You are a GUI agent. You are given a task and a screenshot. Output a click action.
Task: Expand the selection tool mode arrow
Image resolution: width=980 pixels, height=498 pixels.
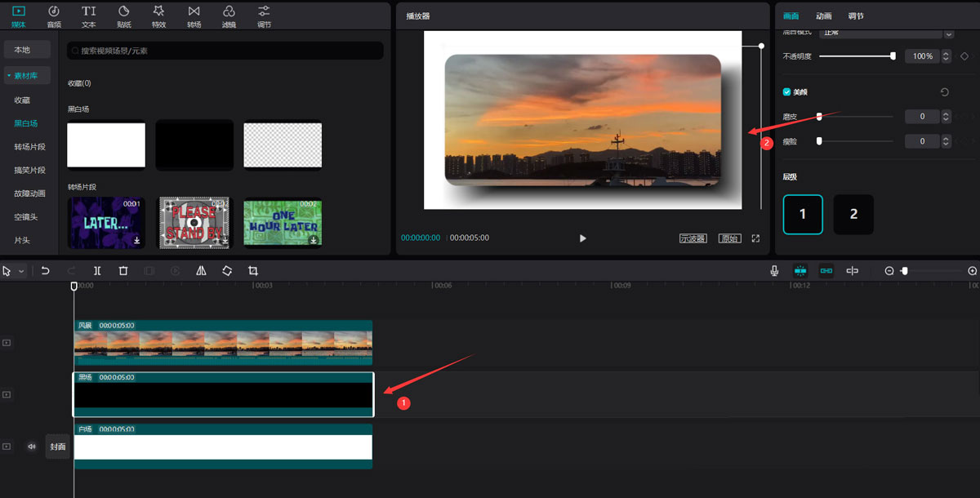pos(21,271)
